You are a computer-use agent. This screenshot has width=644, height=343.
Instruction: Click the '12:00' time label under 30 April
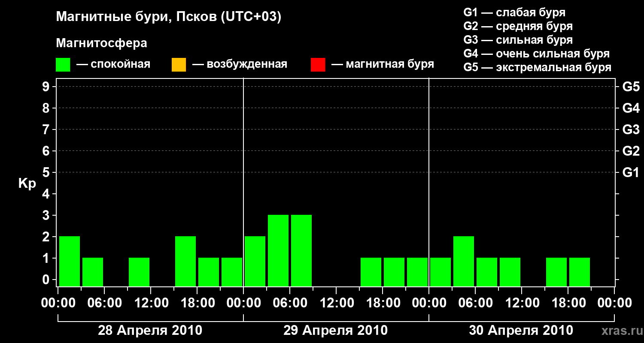522,303
